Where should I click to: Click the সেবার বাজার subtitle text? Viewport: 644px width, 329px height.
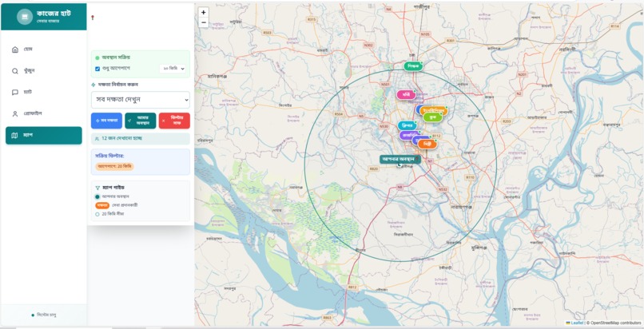pyautogui.click(x=48, y=21)
